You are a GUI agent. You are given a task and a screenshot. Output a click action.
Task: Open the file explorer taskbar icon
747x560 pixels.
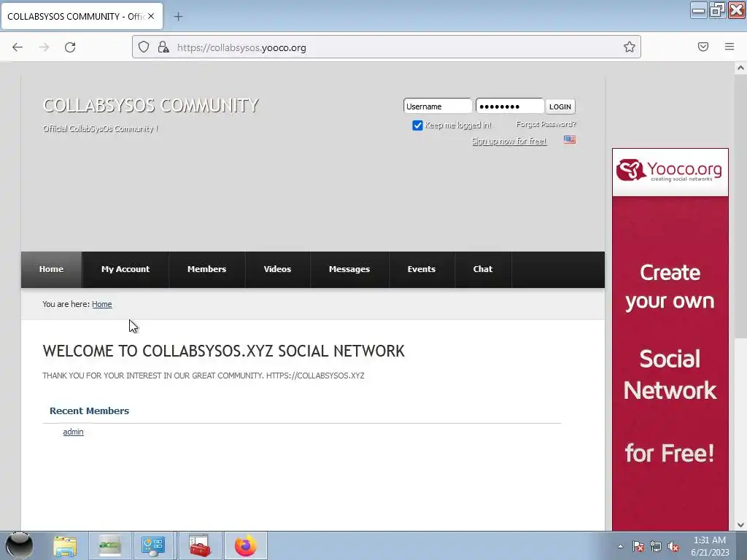pos(65,546)
